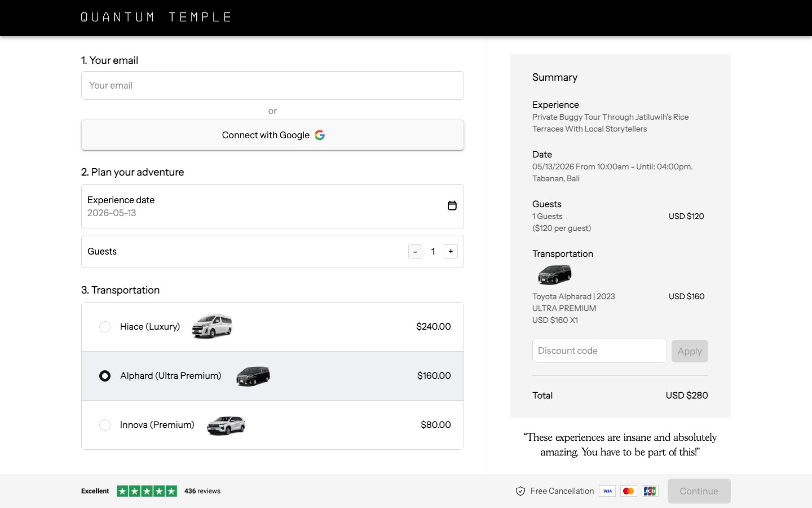Click the Continue button
The height and width of the screenshot is (508, 812).
point(699,491)
